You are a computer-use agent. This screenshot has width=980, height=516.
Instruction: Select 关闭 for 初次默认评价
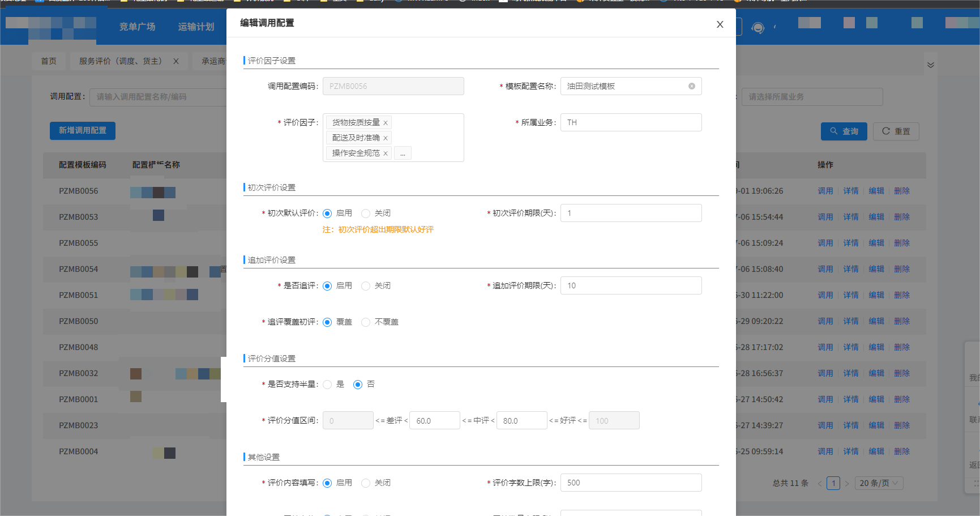point(366,214)
